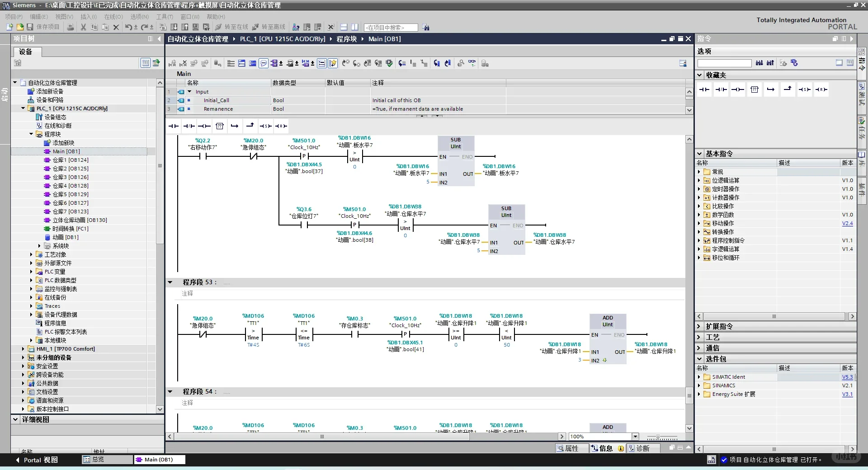Collapse 程序段 53 network
Viewport: 868px width, 470px height.
(x=170, y=282)
